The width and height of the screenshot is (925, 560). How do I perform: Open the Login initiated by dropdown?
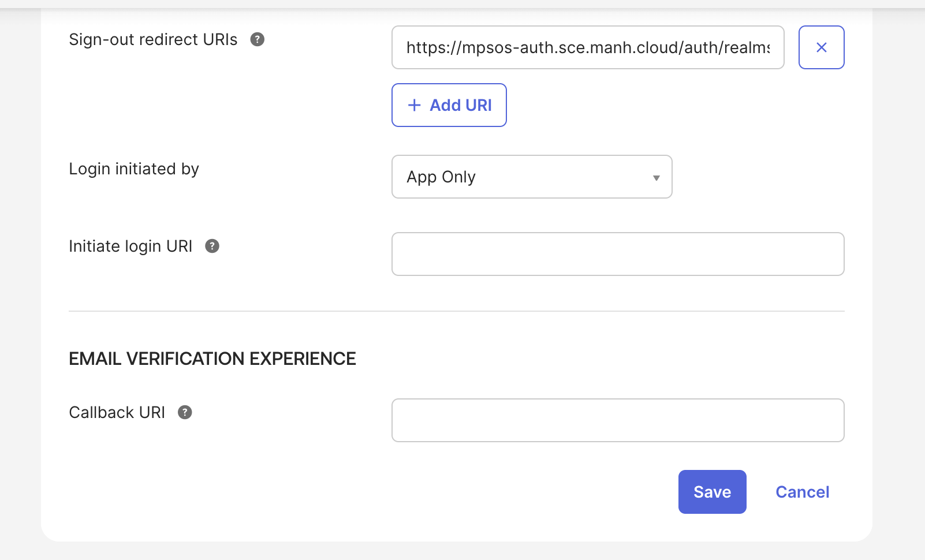pyautogui.click(x=532, y=177)
